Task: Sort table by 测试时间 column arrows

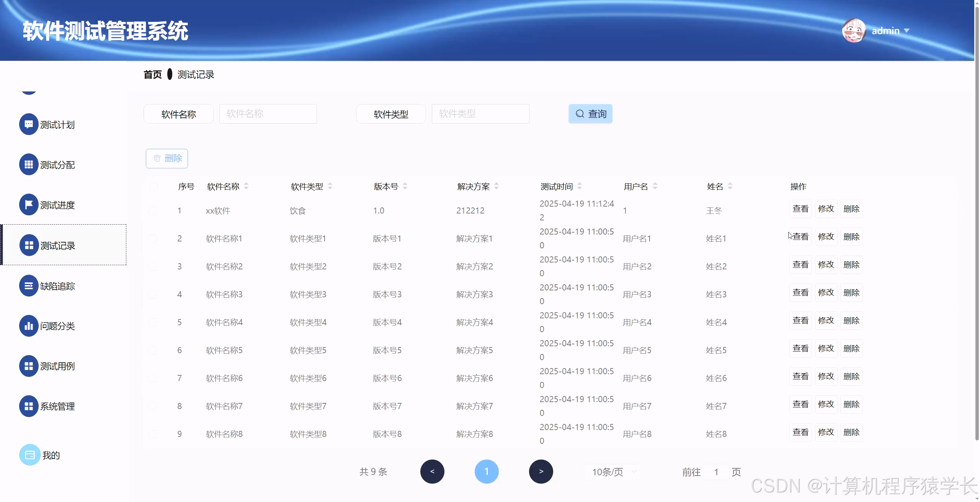Action: tap(580, 186)
